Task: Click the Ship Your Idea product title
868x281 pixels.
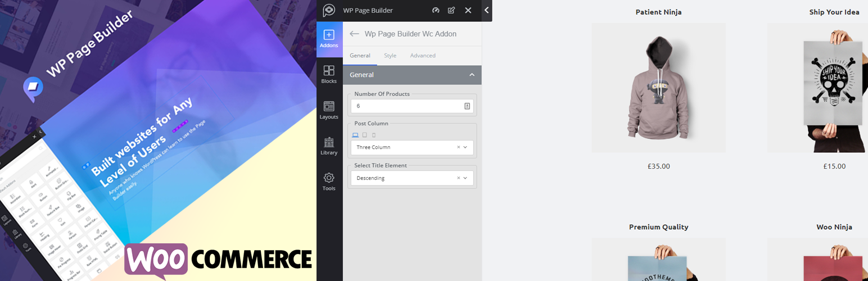Action: tap(834, 12)
